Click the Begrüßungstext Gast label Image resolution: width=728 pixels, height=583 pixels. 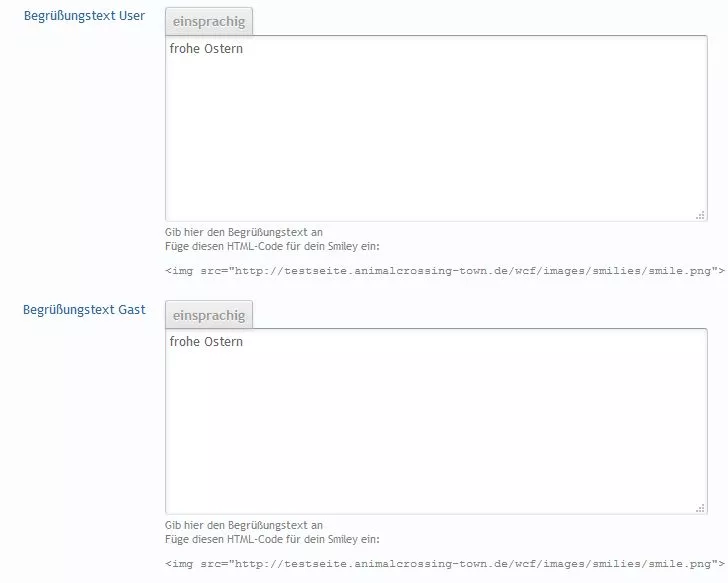click(84, 310)
